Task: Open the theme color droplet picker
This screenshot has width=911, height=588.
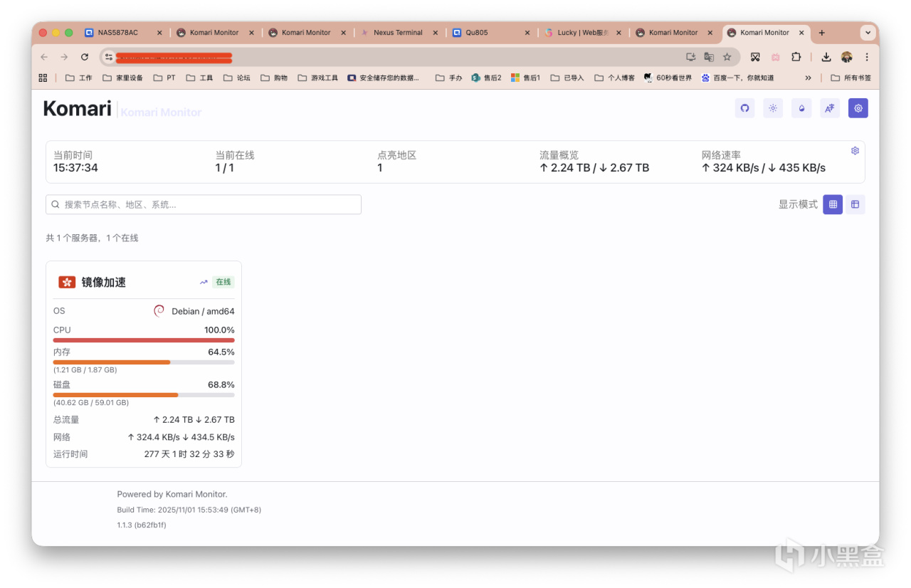Action: [x=801, y=108]
